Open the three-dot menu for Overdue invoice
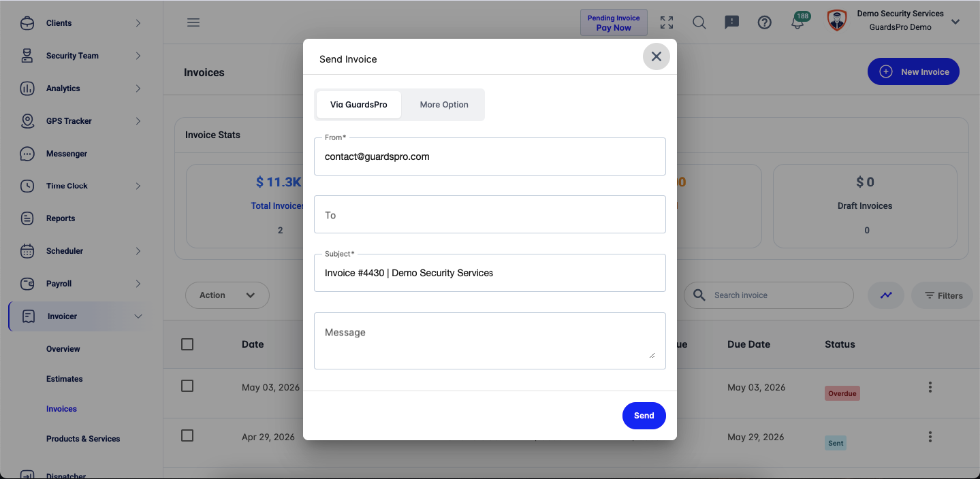The width and height of the screenshot is (980, 479). pyautogui.click(x=930, y=387)
